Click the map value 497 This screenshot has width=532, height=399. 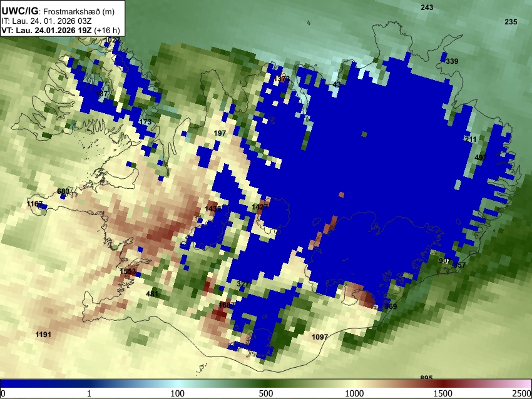pyautogui.click(x=481, y=158)
